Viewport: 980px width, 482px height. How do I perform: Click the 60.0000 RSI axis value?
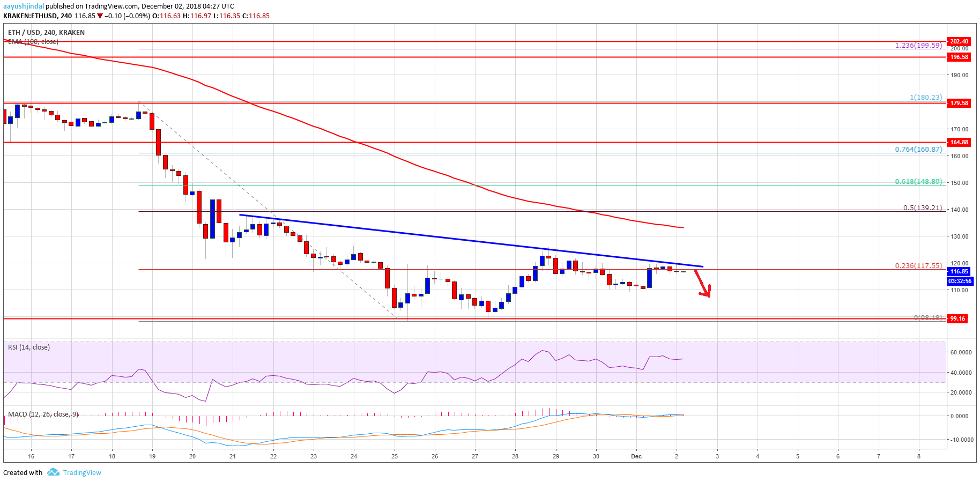[961, 352]
